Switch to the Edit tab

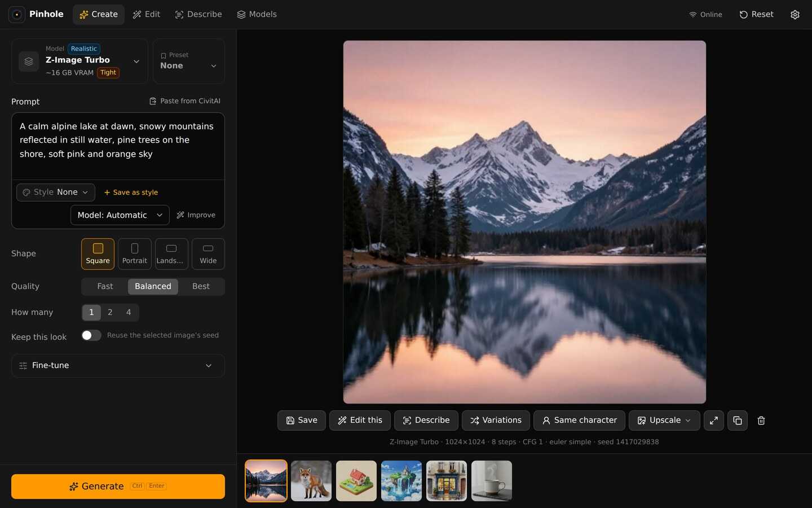[147, 15]
